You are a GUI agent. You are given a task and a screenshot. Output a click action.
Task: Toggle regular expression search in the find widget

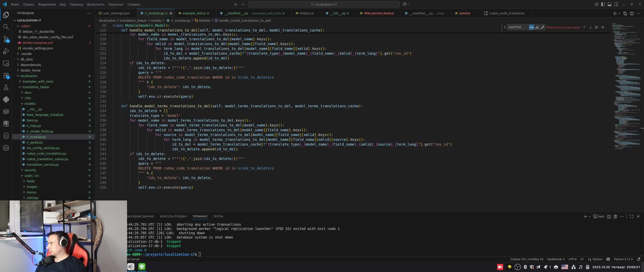point(542,27)
